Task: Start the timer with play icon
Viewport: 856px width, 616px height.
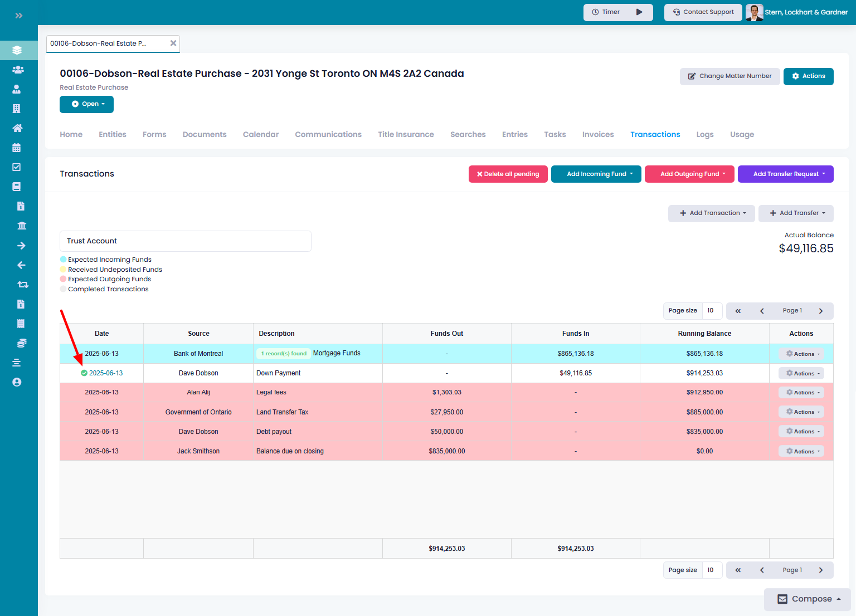Action: tap(639, 12)
